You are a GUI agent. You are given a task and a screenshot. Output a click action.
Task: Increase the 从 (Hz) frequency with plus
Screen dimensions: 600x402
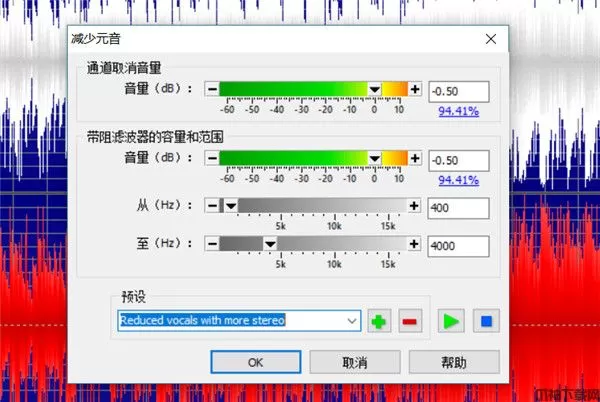(x=414, y=206)
